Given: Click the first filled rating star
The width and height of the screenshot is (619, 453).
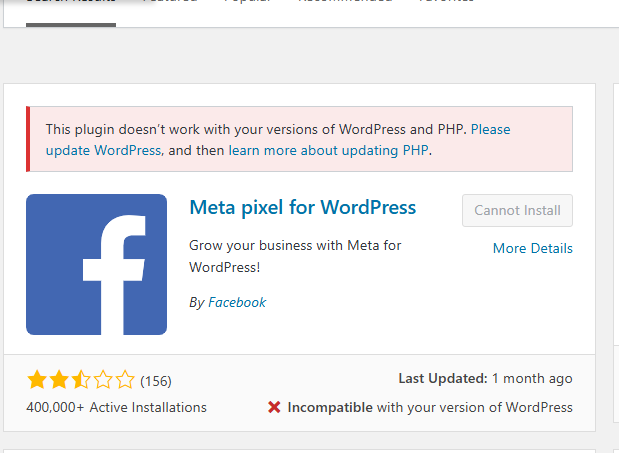Looking at the screenshot, I should [x=37, y=380].
